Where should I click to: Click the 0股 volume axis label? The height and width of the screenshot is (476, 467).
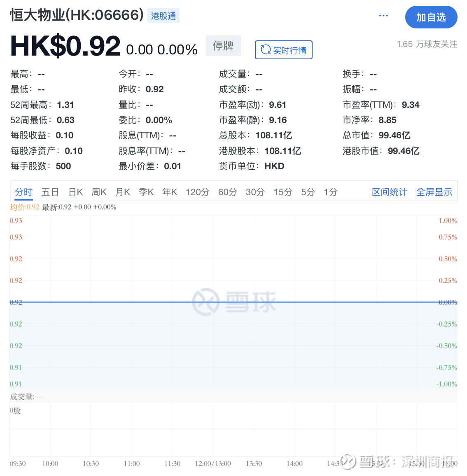point(15,411)
